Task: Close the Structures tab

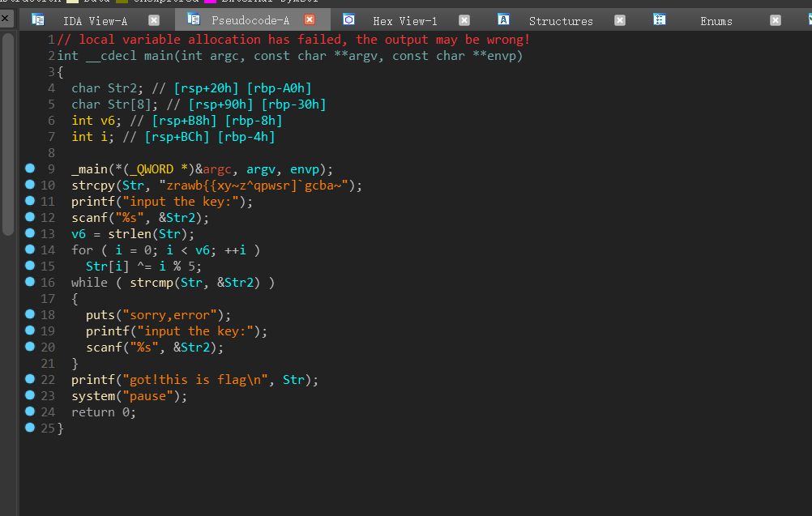Action: pyautogui.click(x=620, y=19)
